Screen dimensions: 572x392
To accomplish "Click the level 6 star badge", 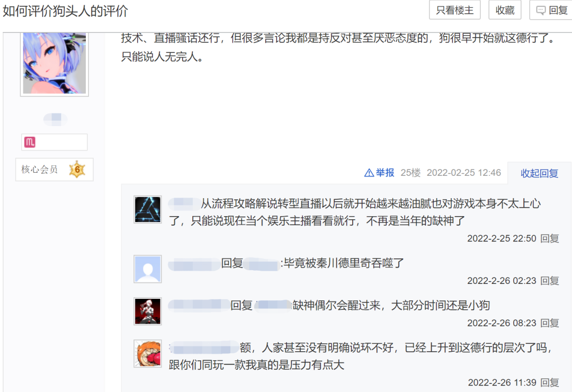I will (77, 170).
